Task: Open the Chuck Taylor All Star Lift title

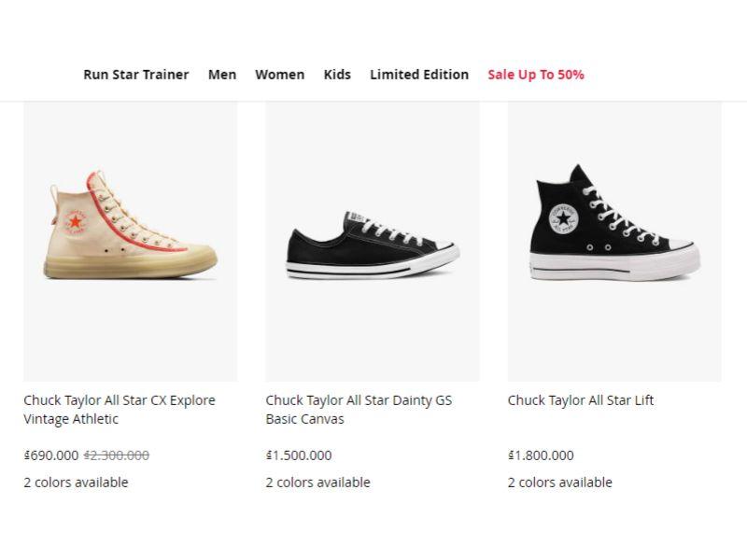Action: point(581,400)
